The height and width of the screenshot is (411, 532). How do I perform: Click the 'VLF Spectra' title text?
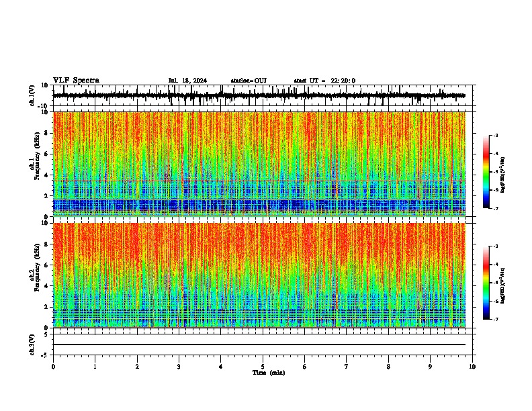pyautogui.click(x=76, y=81)
